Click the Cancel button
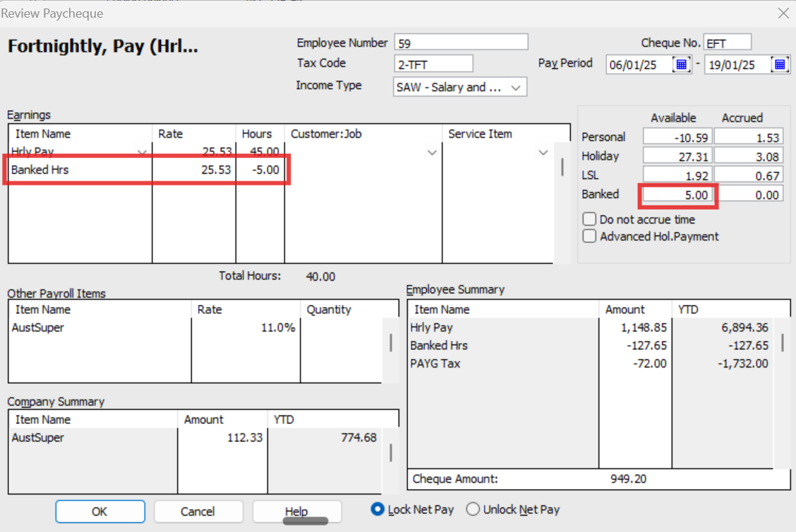Image resolution: width=796 pixels, height=532 pixels. click(x=198, y=512)
